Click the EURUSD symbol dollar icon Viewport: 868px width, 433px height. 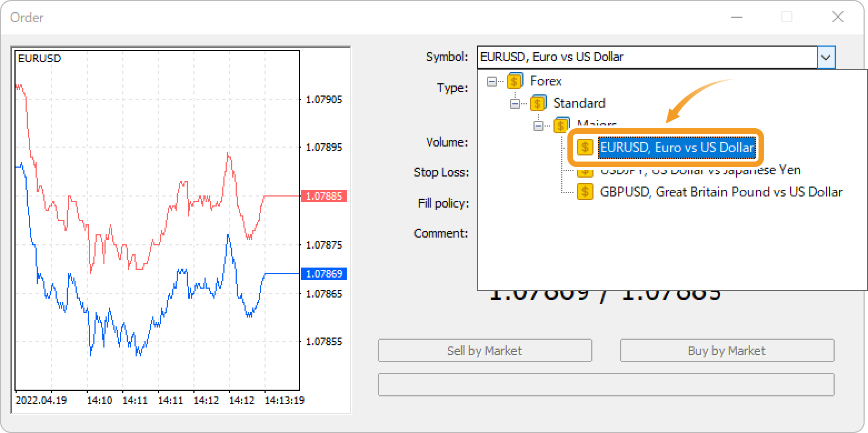585,147
